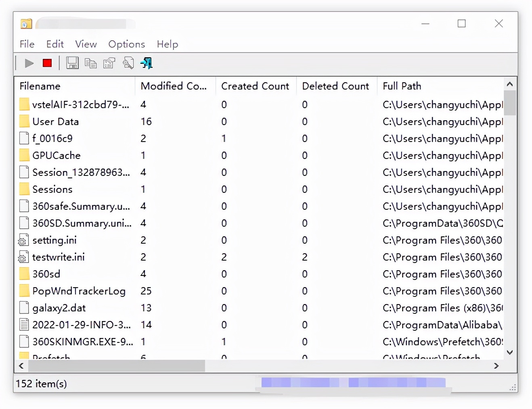Select the galaxy2.dat file entry
The image size is (532, 409).
point(59,308)
